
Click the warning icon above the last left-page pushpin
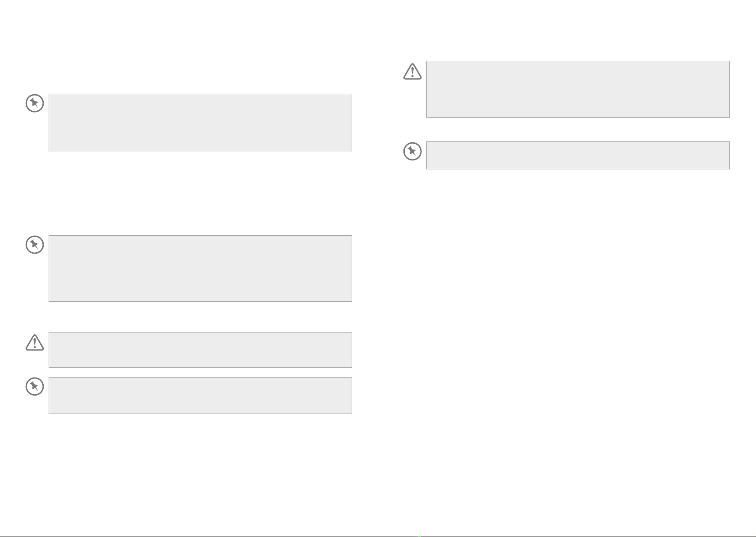tap(35, 343)
